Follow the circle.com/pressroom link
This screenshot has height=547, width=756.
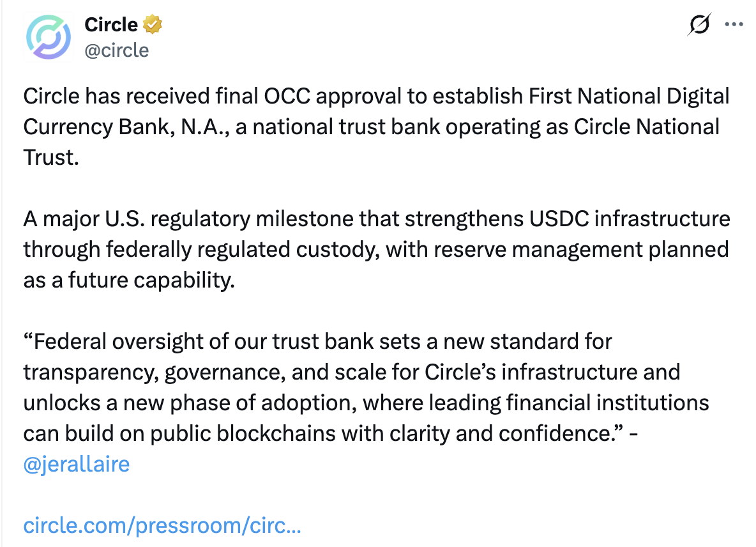click(162, 525)
